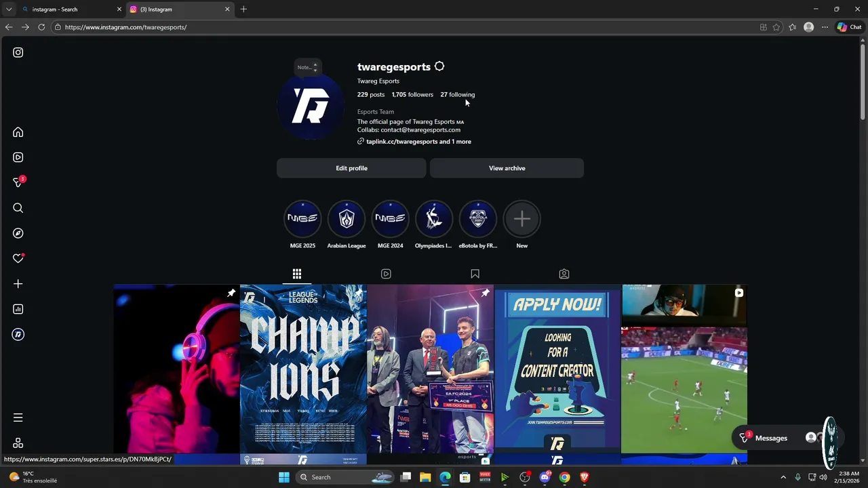Click the taskbar Search box
The image size is (868, 488).
click(x=345, y=477)
